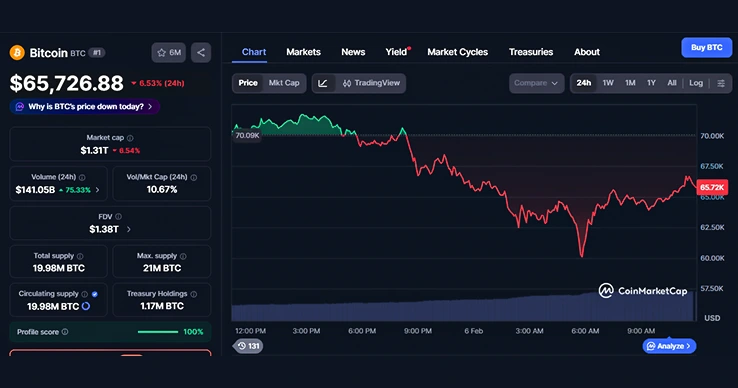The height and width of the screenshot is (388, 738).
Task: Open chart settings sliders icon
Action: pyautogui.click(x=721, y=83)
